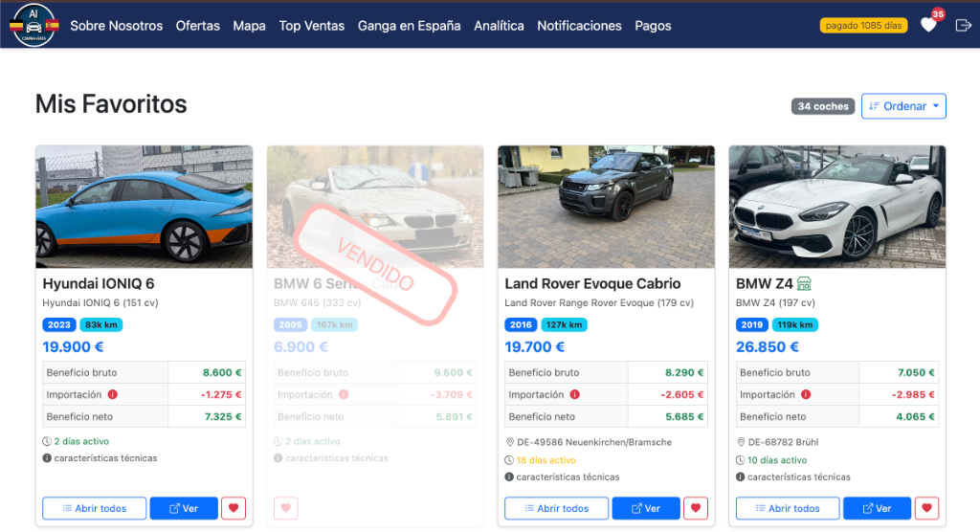Screen dimensions: 980x532
Task: Click Importación info icon on BMW Z4 card
Action: [x=807, y=394]
